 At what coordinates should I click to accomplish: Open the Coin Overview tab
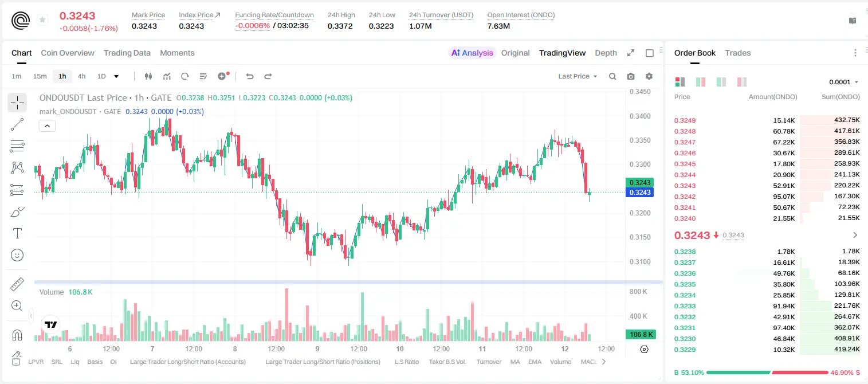click(68, 53)
